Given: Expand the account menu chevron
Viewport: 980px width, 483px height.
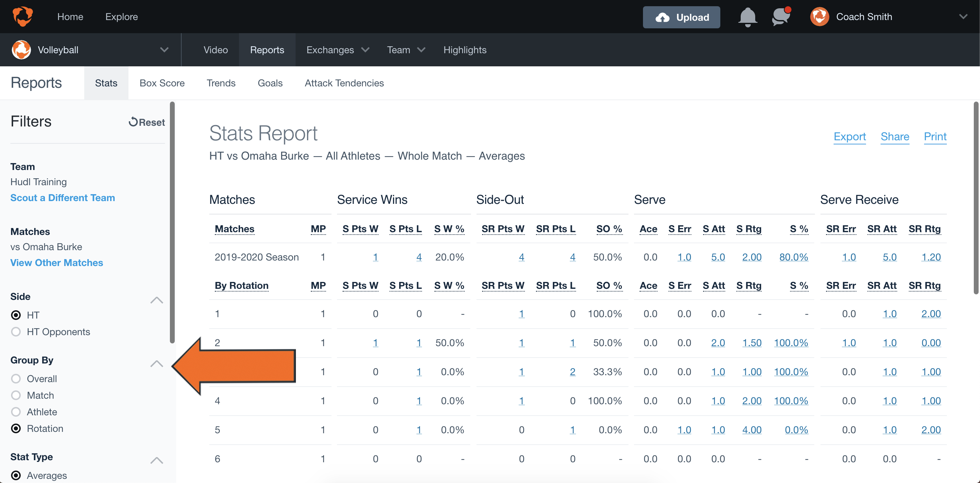Looking at the screenshot, I should pos(963,16).
